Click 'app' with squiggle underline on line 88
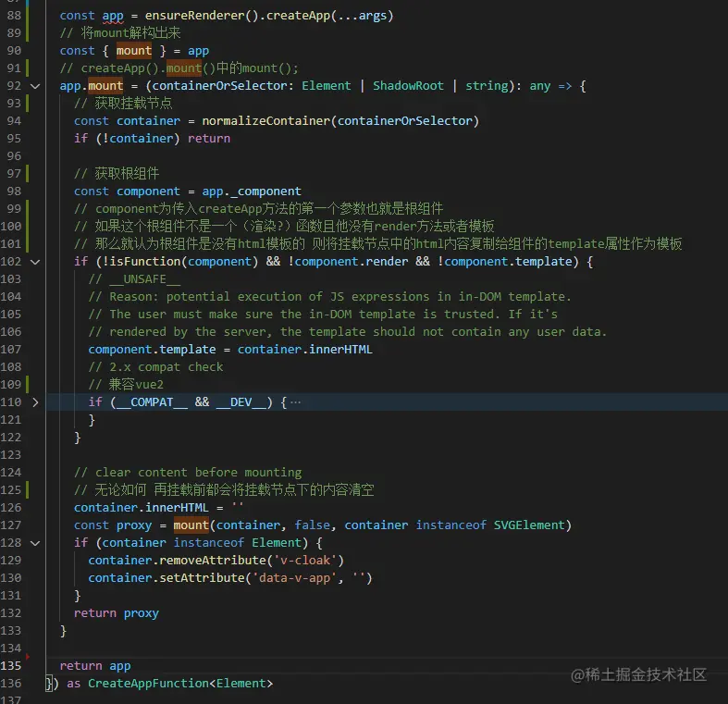The height and width of the screenshot is (704, 728). (113, 16)
